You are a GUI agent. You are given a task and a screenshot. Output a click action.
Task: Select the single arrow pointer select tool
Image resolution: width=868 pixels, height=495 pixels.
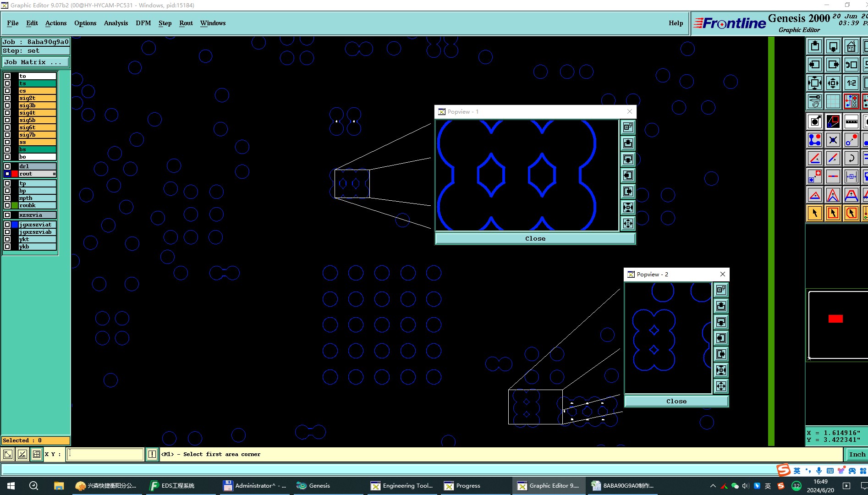[x=815, y=213]
